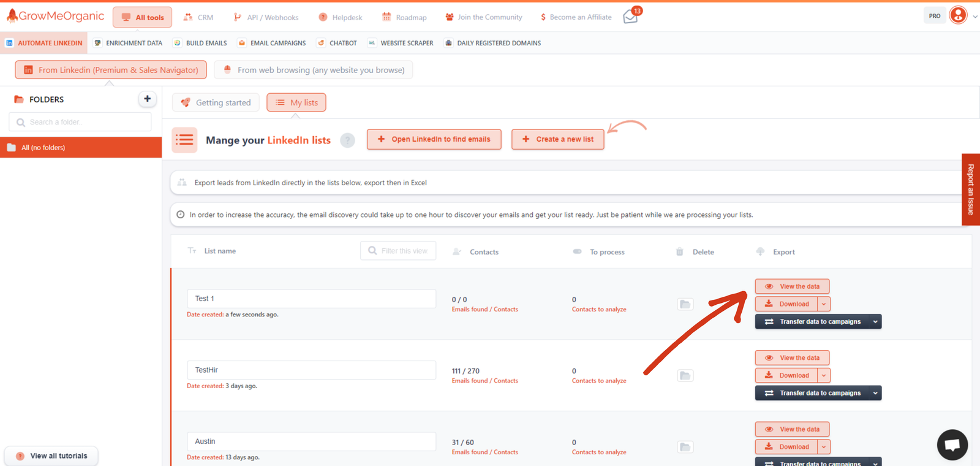Open Website Scraper tab
This screenshot has width=980, height=466.
(x=401, y=43)
